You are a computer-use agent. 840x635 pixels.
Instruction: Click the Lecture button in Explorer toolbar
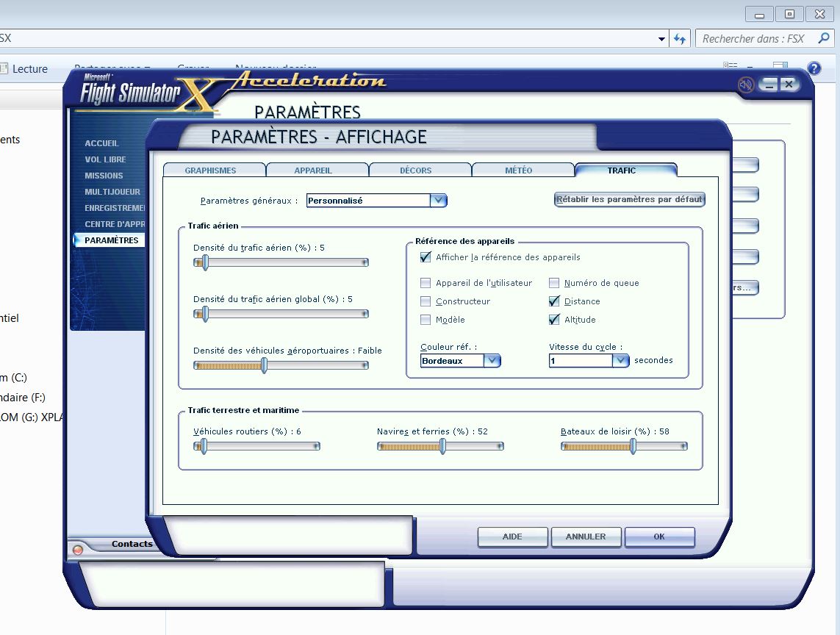point(30,69)
